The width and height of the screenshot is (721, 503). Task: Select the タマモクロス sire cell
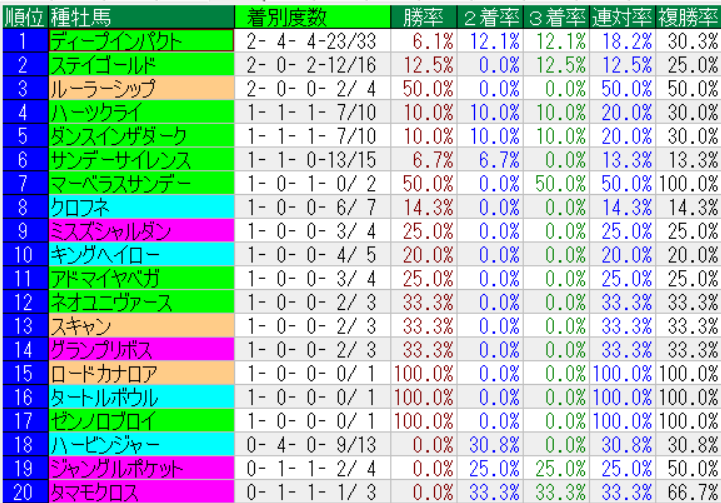click(x=141, y=492)
